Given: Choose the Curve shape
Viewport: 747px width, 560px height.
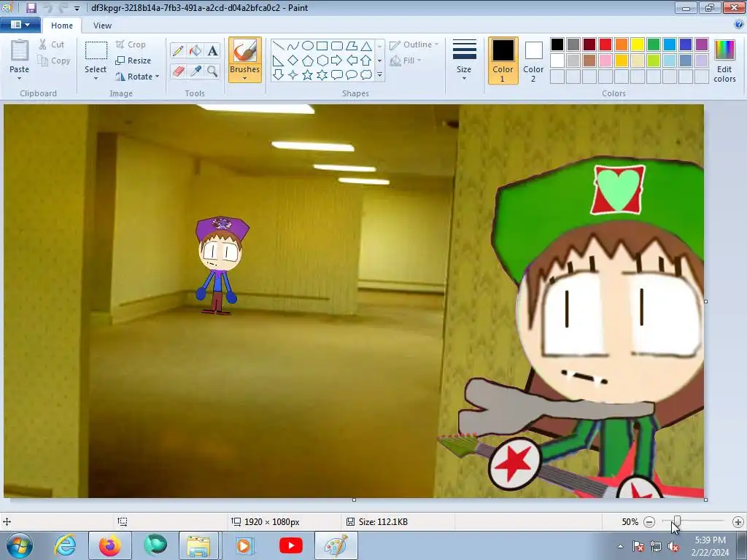Looking at the screenshot, I should coord(293,46).
